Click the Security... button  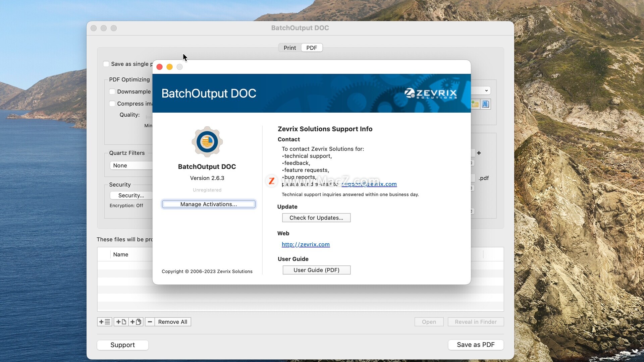(131, 195)
